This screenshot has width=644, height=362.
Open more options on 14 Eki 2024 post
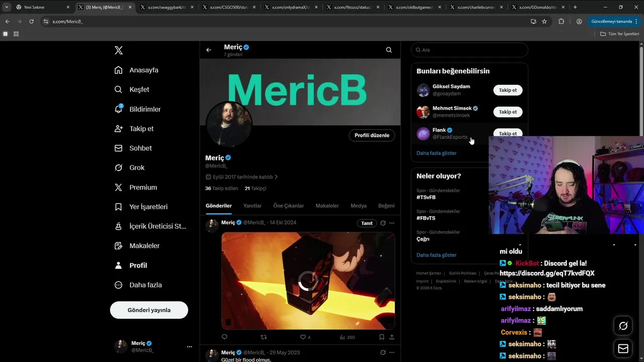[x=392, y=223]
